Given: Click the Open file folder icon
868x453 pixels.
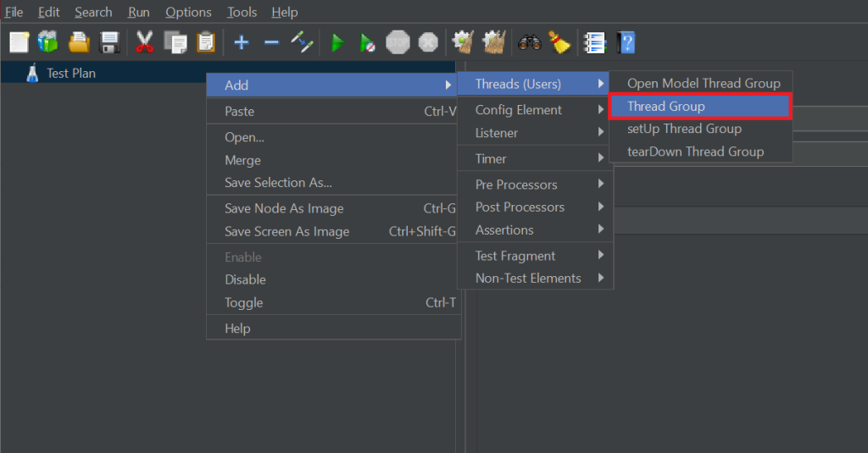Looking at the screenshot, I should pos(79,42).
